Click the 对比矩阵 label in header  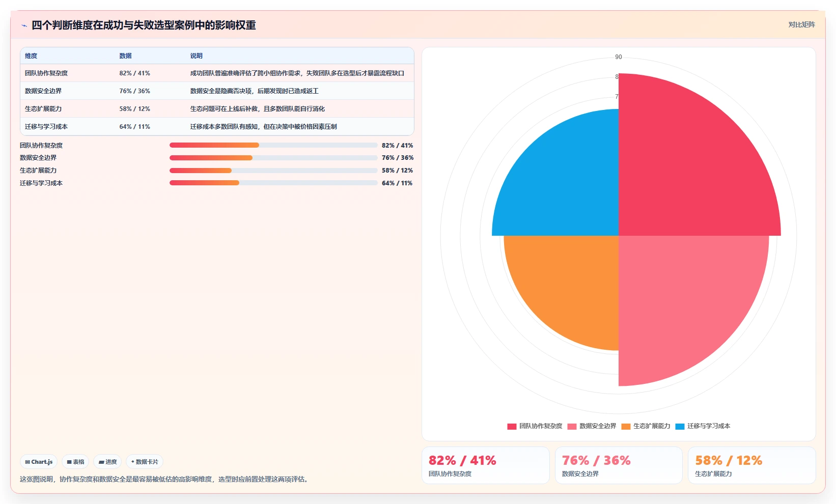click(801, 24)
